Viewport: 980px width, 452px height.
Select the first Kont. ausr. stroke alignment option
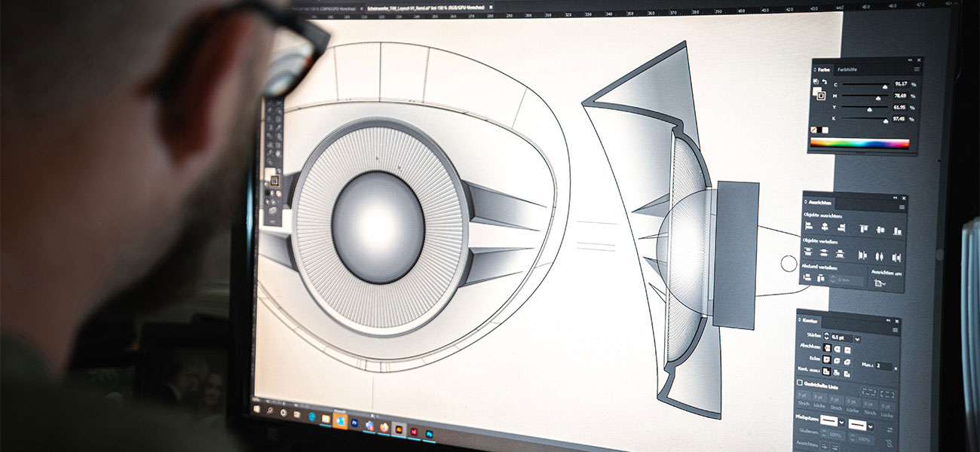click(x=826, y=371)
